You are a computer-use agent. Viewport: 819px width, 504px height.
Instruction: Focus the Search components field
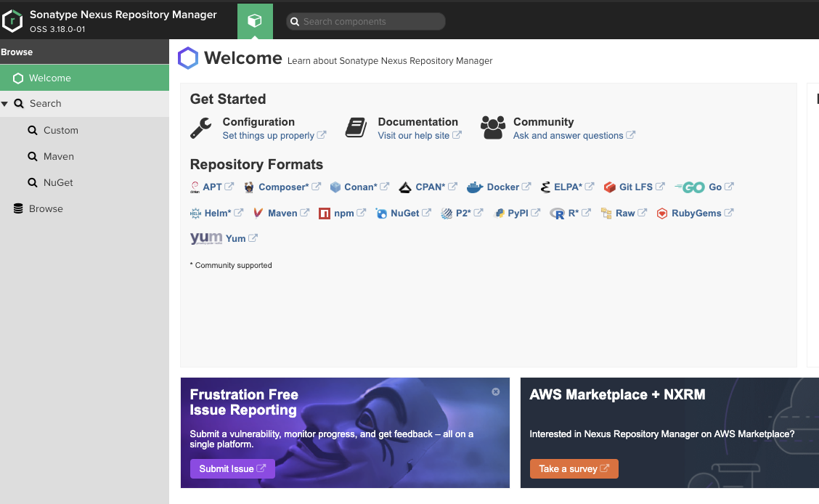[366, 21]
